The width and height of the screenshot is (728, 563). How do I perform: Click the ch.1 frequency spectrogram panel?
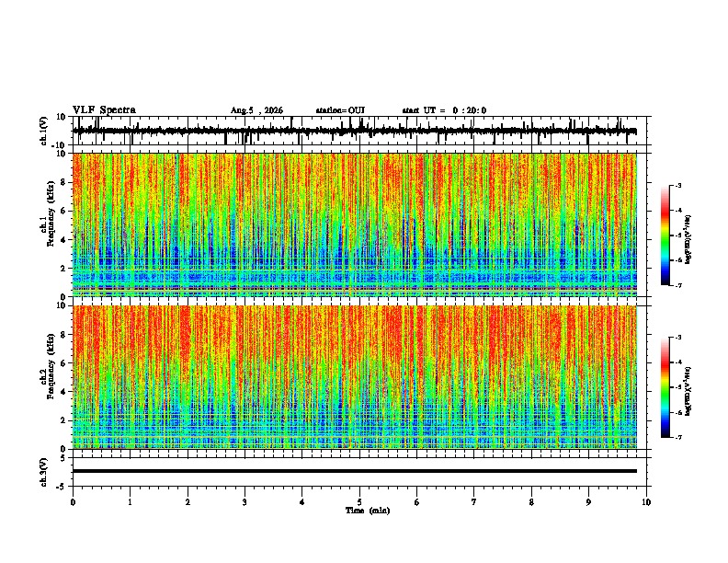[355, 224]
